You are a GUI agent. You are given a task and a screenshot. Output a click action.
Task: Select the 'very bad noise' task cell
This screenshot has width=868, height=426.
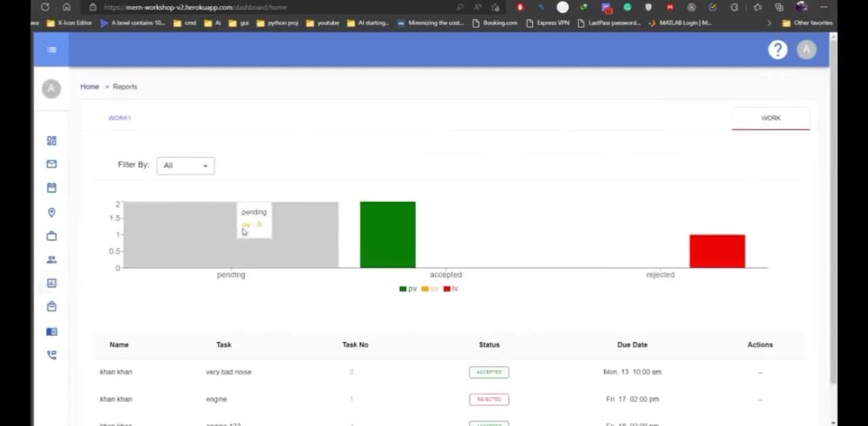[228, 372]
